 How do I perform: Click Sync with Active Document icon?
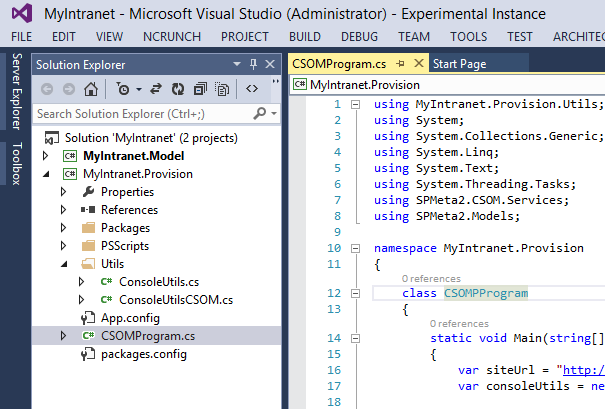click(156, 89)
